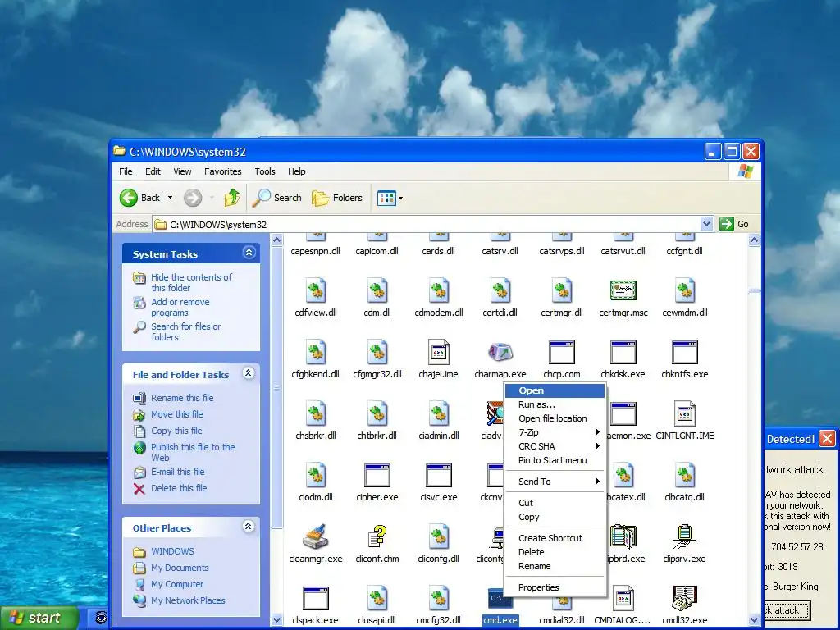Click Move this file link
This screenshot has height=630, width=840.
[x=177, y=414]
